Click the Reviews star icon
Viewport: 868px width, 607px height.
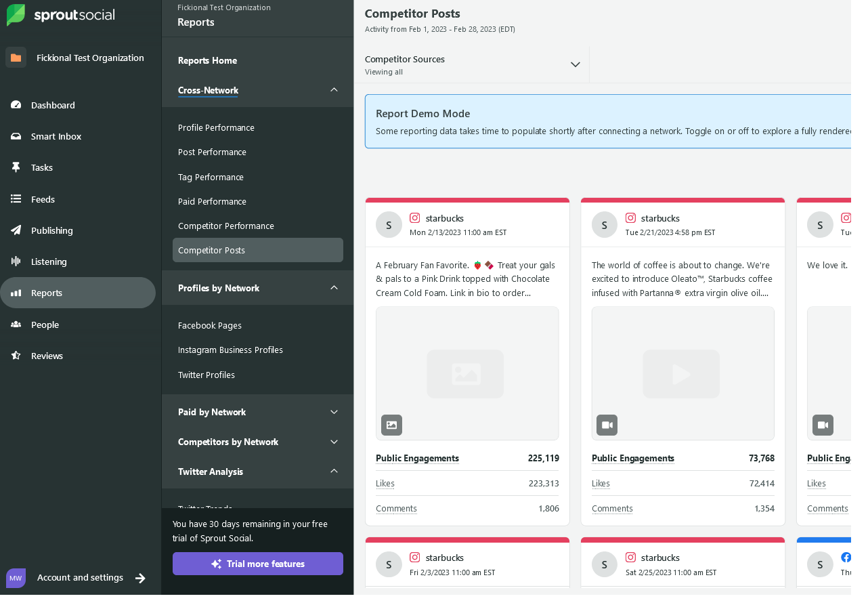16,356
